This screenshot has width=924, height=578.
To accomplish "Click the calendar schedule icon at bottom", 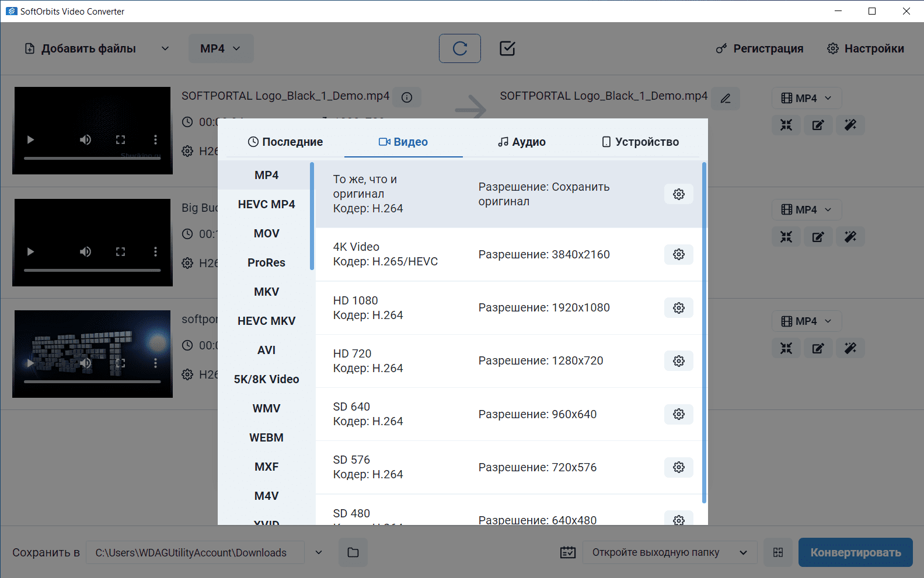I will 568,552.
